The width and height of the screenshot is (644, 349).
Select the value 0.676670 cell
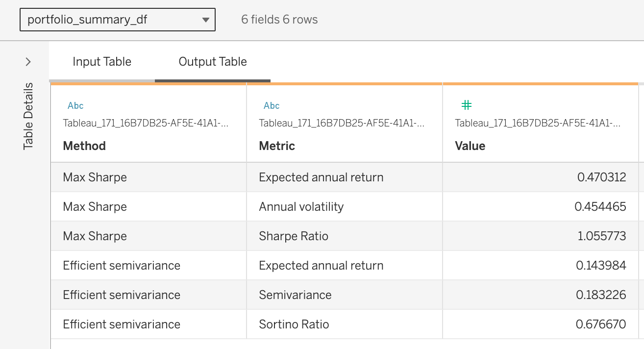click(601, 324)
